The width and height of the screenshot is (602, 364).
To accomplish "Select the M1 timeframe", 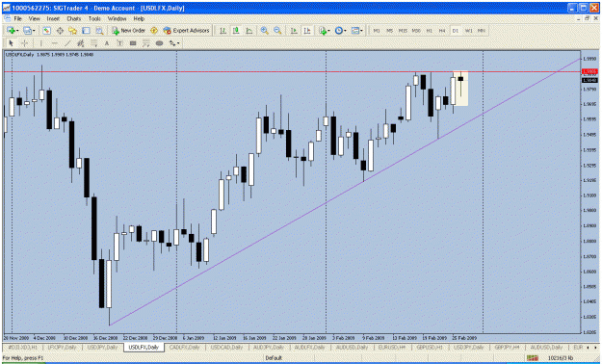I will pos(377,31).
